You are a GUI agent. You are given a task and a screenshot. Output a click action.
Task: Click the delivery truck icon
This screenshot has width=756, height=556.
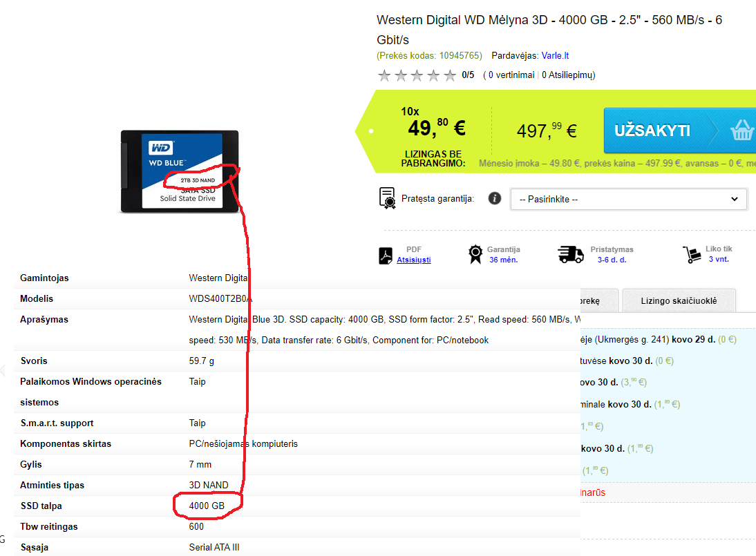(x=571, y=254)
